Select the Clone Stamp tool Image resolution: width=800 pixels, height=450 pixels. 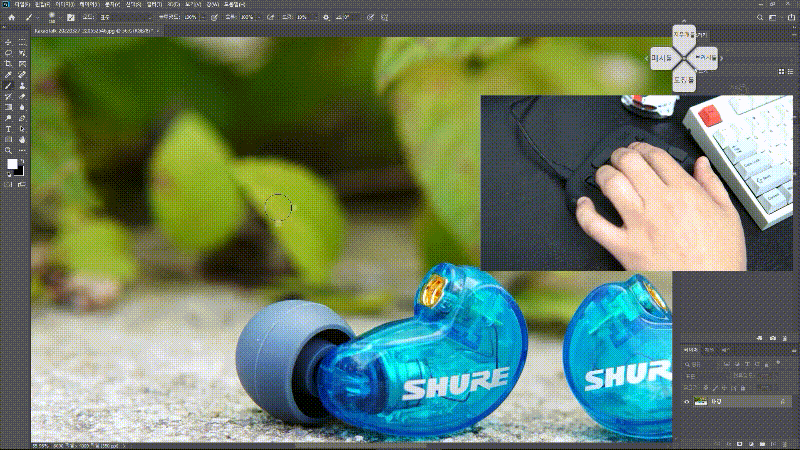coord(22,86)
